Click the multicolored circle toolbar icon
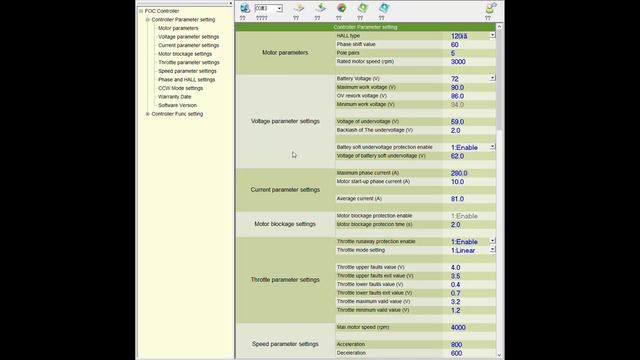 (x=342, y=8)
